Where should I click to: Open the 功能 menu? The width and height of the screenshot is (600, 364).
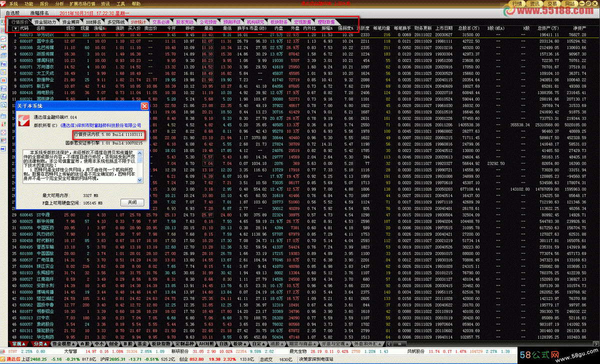tap(29, 3)
